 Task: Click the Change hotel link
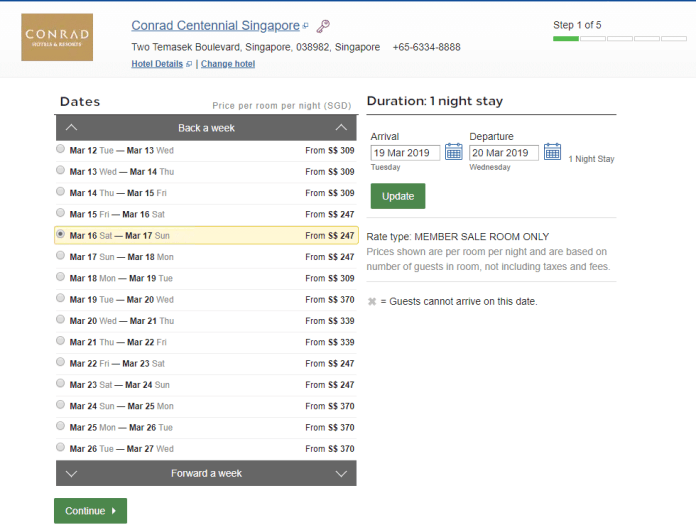pos(228,64)
